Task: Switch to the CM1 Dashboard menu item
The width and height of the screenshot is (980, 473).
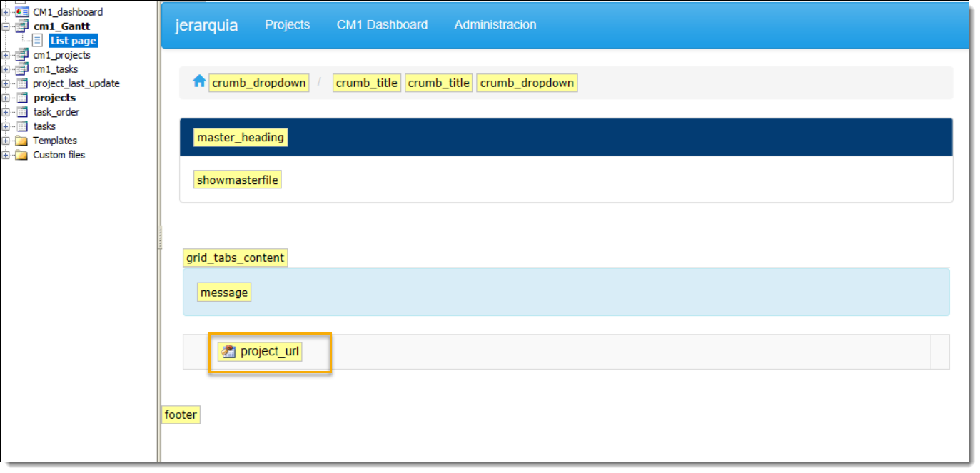Action: (x=382, y=24)
